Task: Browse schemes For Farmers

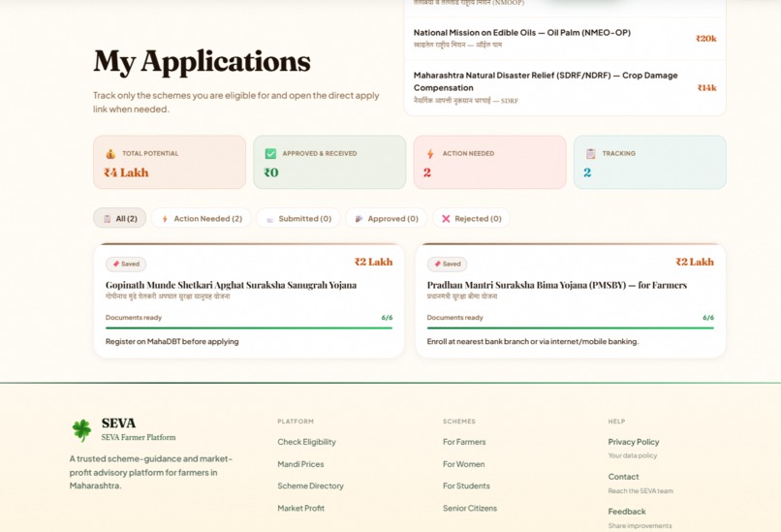Action: 464,442
